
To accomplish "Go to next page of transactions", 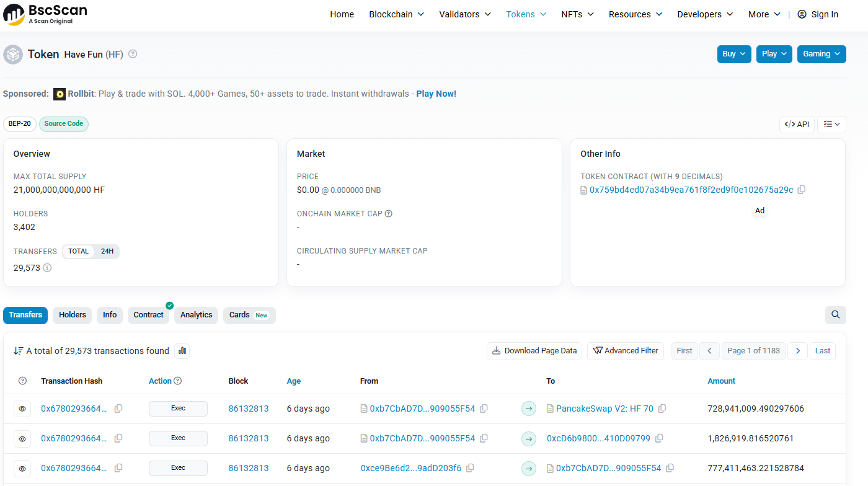I will pos(797,351).
